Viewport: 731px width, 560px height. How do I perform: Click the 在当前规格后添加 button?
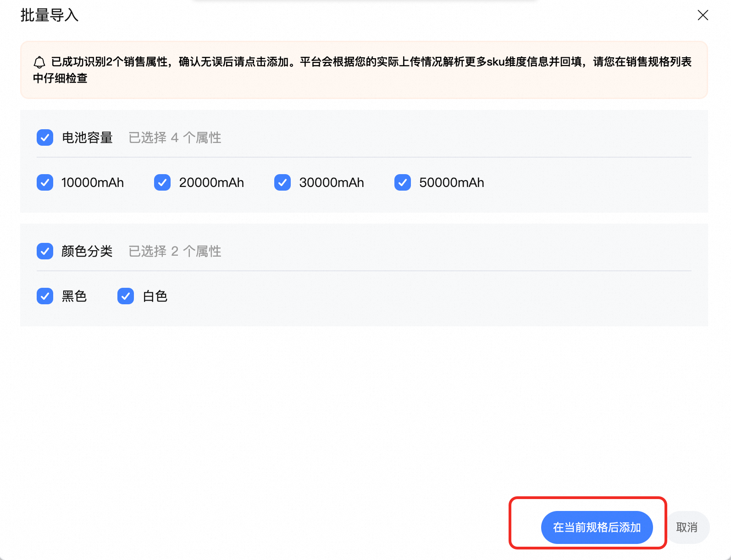(x=597, y=527)
